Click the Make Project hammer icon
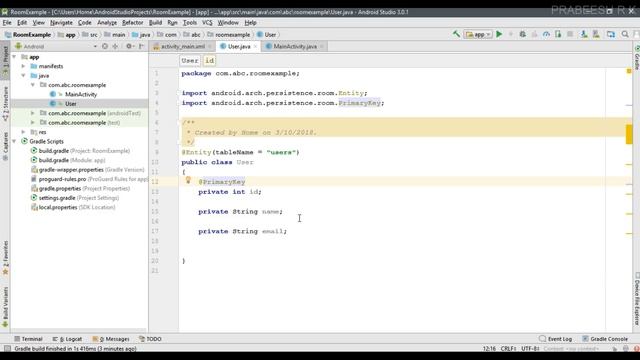 click(456, 34)
